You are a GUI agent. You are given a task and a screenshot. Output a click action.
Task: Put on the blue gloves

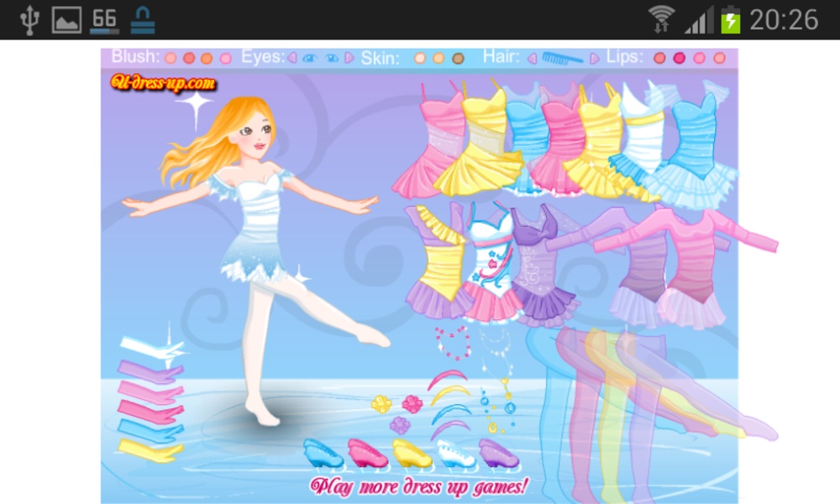point(150,430)
